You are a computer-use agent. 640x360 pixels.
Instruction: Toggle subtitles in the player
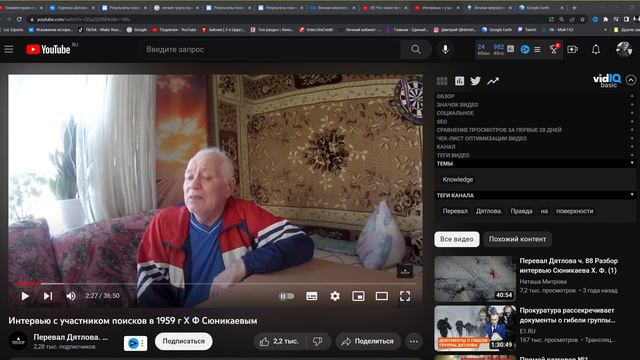click(x=312, y=296)
